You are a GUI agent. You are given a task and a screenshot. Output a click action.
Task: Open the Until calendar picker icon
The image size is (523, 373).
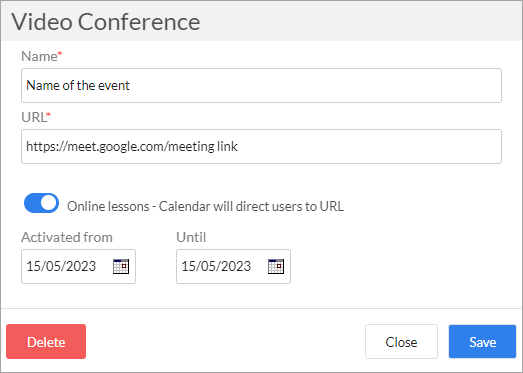click(276, 266)
